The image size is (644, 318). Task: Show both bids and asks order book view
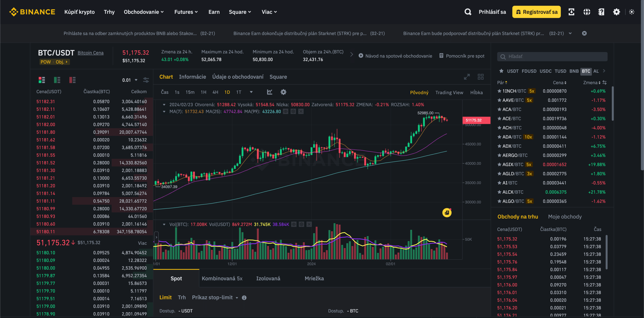tap(42, 80)
